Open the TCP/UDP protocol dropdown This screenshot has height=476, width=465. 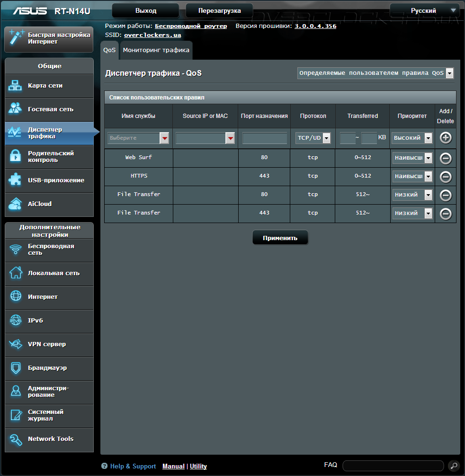pos(313,138)
